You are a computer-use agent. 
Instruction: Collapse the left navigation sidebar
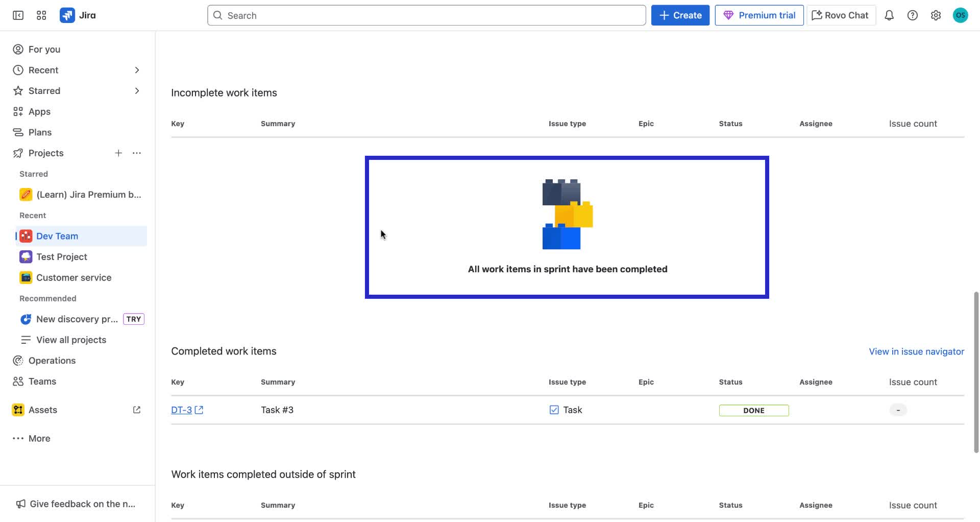(x=17, y=15)
